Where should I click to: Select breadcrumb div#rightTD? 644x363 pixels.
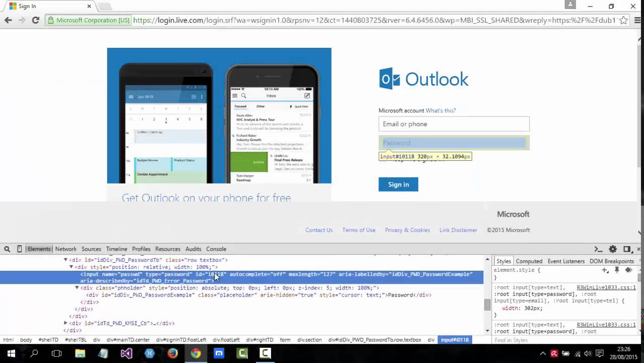point(260,340)
